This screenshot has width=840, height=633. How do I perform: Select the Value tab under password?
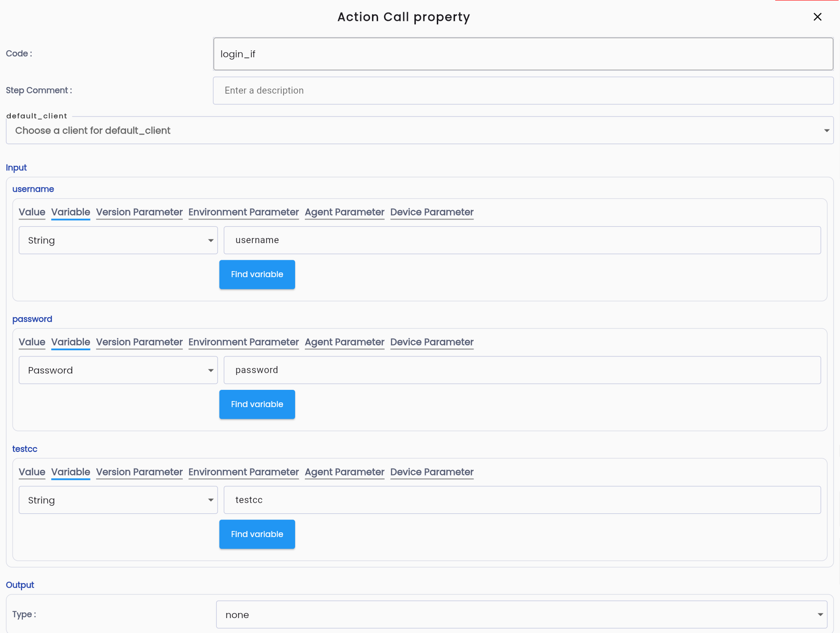coord(32,342)
